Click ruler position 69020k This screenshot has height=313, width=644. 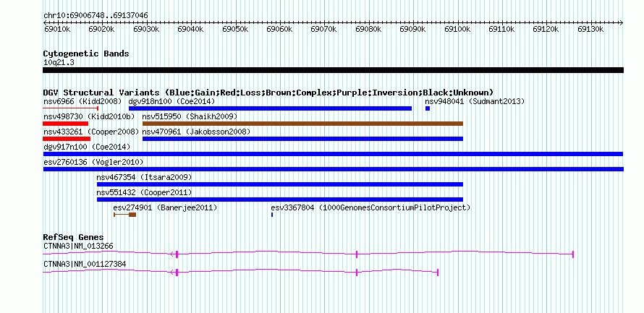click(x=101, y=29)
